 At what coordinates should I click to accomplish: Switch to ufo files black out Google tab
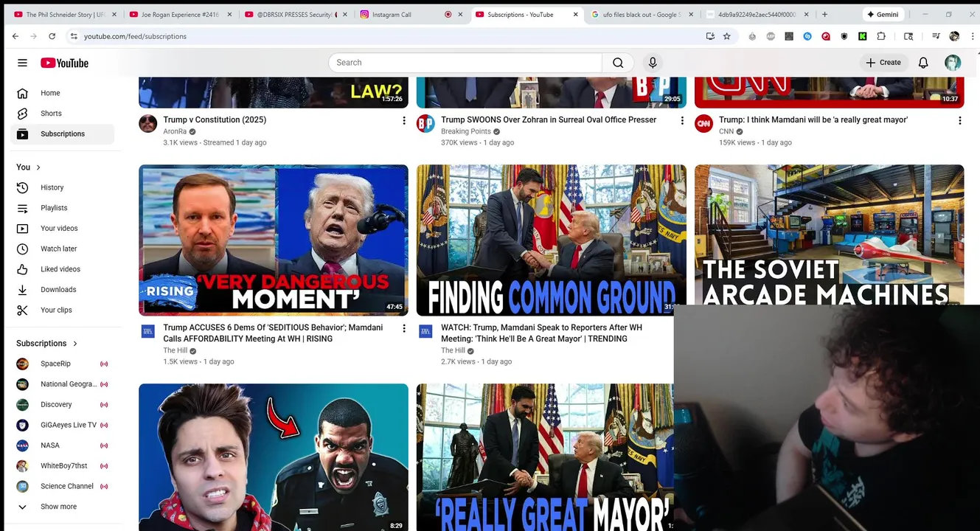tap(642, 14)
